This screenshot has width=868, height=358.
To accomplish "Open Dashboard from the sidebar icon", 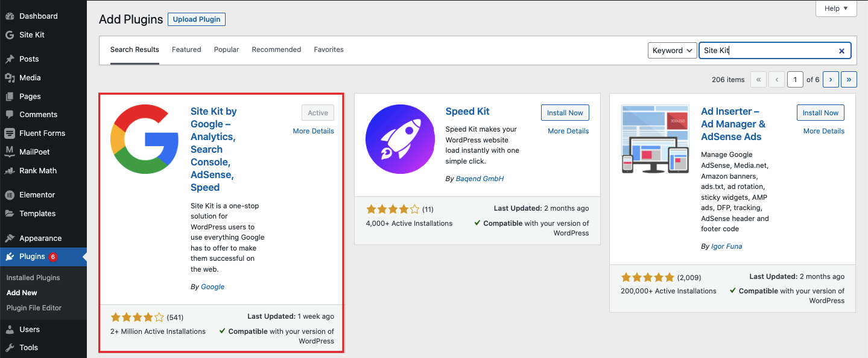I will coord(10,16).
